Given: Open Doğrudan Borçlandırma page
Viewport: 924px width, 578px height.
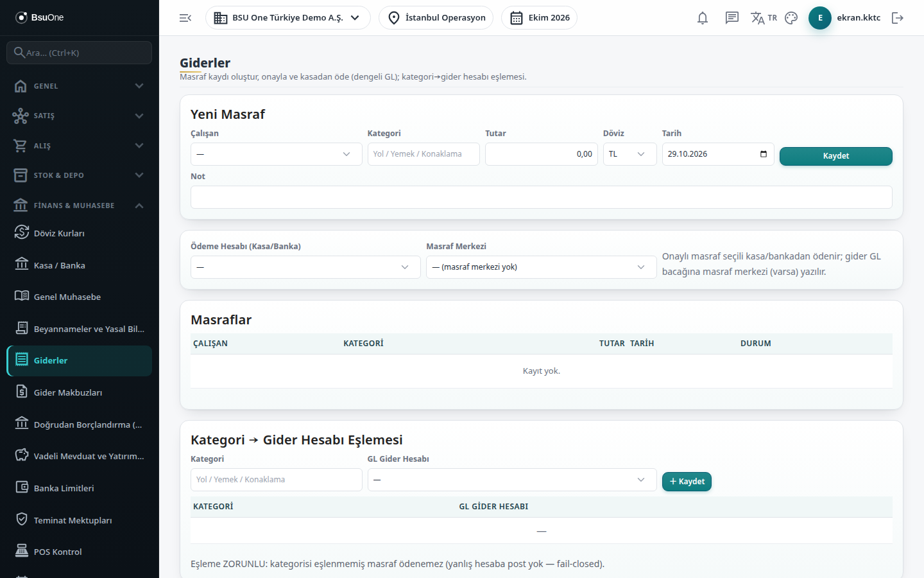Looking at the screenshot, I should (x=80, y=425).
